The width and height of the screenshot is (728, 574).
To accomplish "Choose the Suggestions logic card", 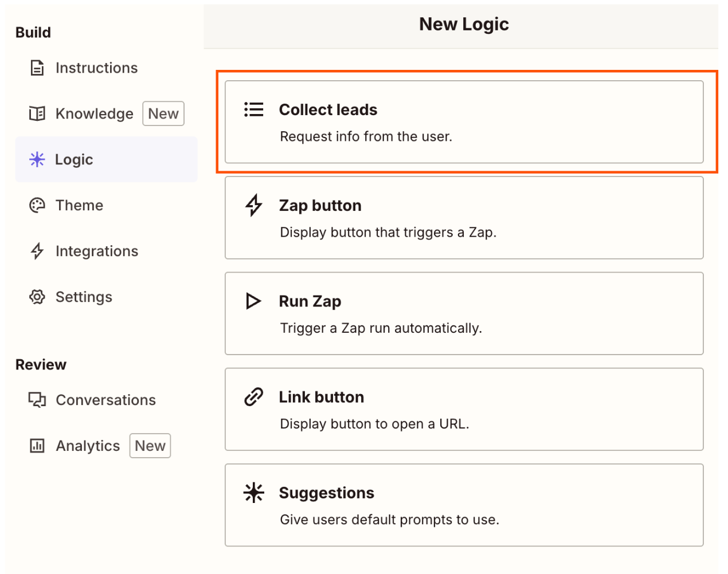I will [464, 505].
